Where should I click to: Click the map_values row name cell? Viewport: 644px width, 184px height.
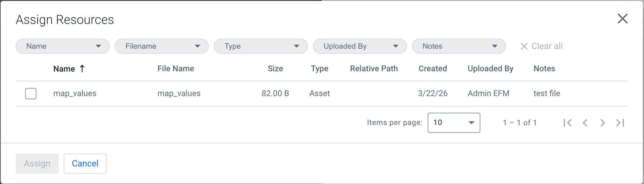click(x=75, y=94)
